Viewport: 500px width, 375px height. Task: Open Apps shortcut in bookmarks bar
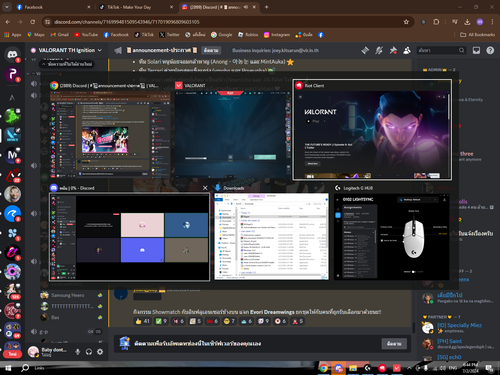[13, 35]
